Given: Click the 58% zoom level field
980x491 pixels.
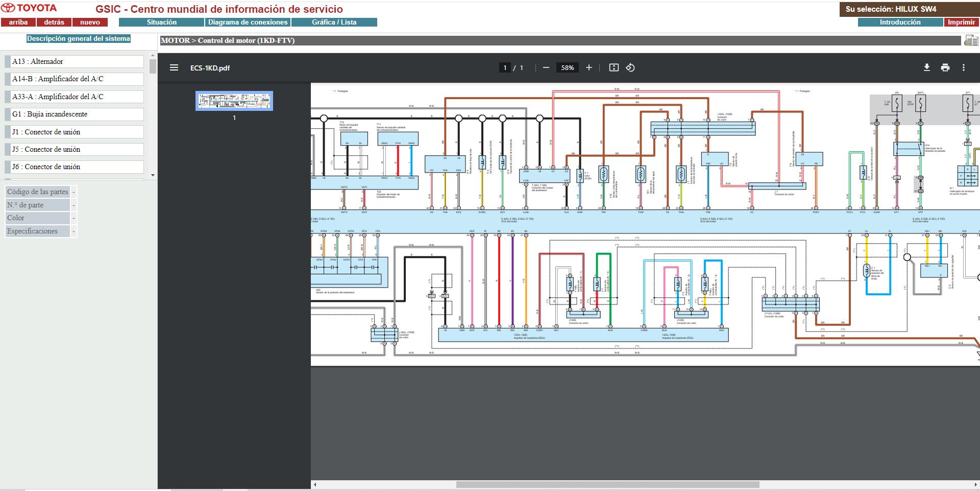Looking at the screenshot, I should point(568,67).
